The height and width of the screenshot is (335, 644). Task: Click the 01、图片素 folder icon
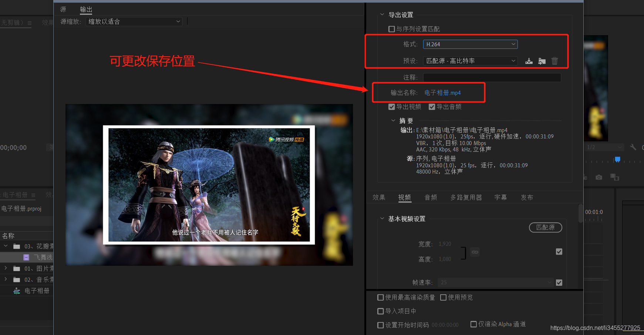[x=17, y=269]
